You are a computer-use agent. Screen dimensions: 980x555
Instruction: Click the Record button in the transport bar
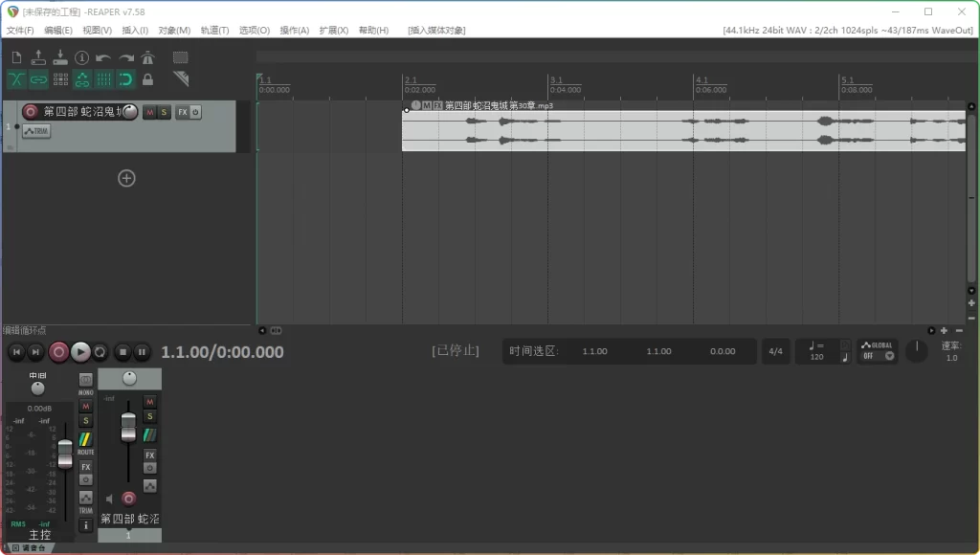tap(58, 352)
